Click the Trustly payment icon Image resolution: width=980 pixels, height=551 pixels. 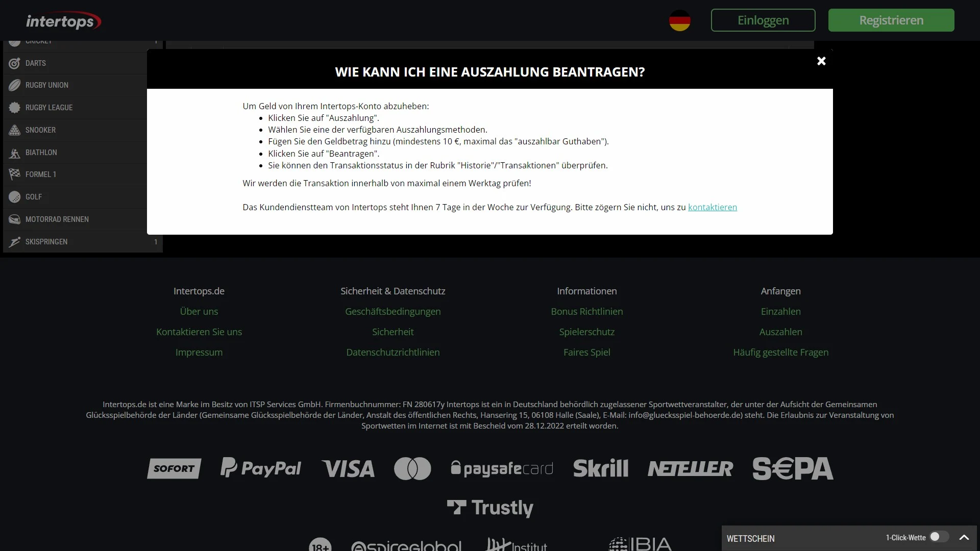[490, 507]
